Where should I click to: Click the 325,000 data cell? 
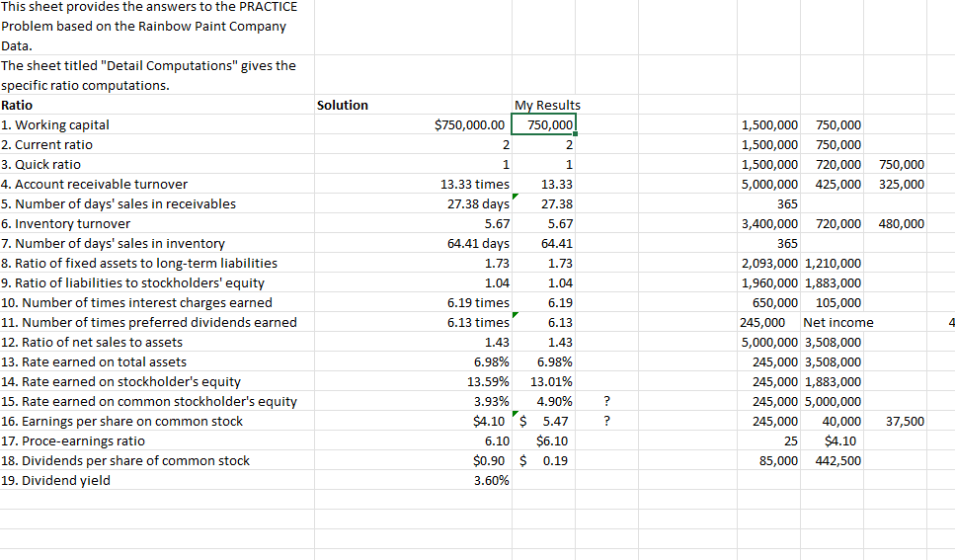click(x=896, y=184)
